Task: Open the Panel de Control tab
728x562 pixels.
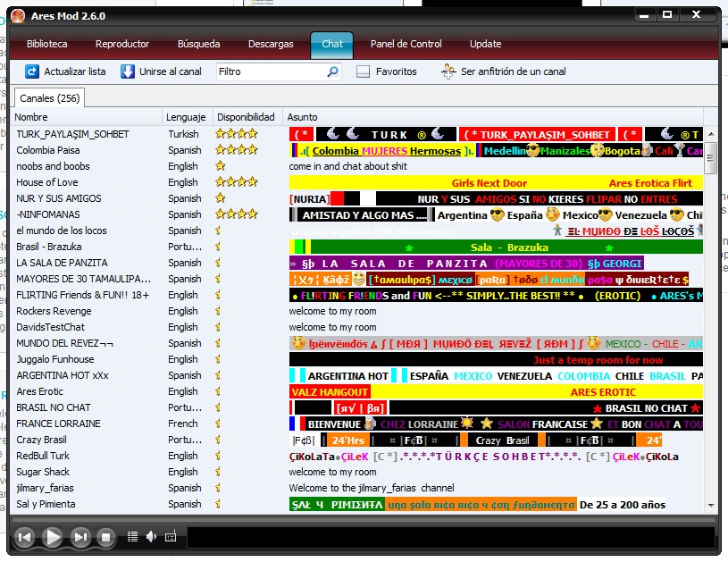Action: [x=406, y=44]
